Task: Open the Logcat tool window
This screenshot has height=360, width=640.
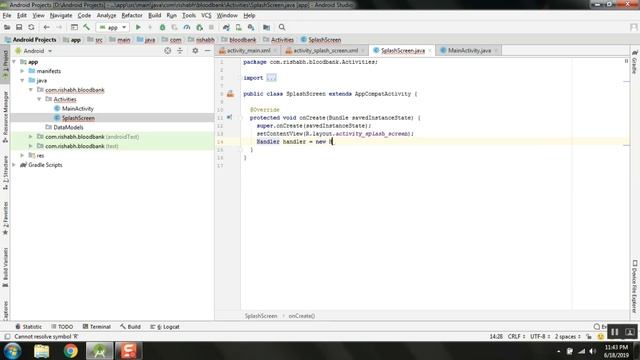Action: pos(165,327)
